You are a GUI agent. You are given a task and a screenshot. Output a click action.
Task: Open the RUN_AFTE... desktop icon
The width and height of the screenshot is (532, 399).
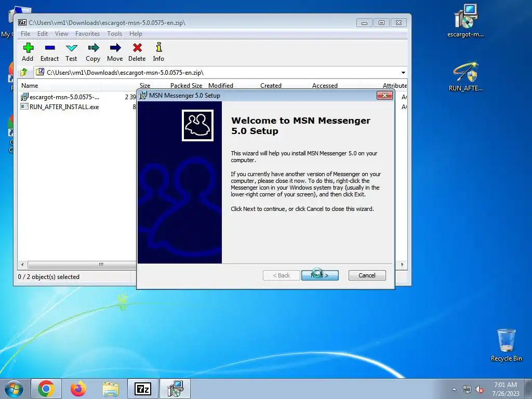pyautogui.click(x=465, y=76)
